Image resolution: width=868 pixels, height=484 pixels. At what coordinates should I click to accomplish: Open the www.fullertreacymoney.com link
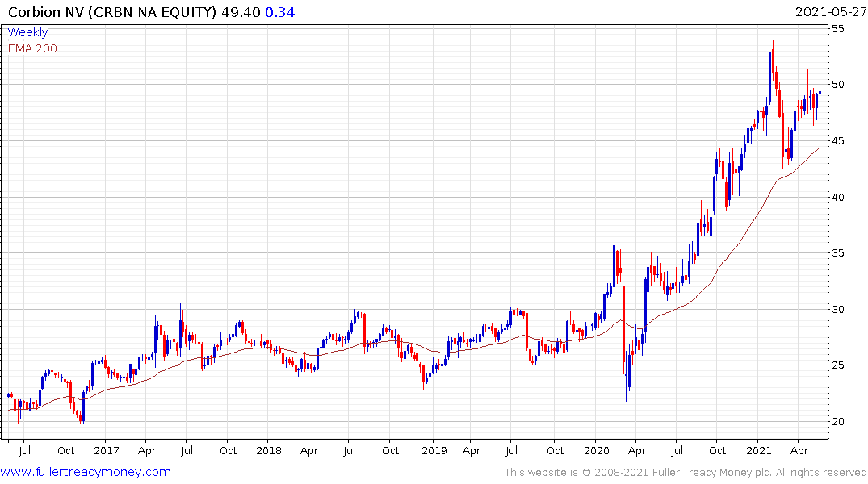(86, 472)
